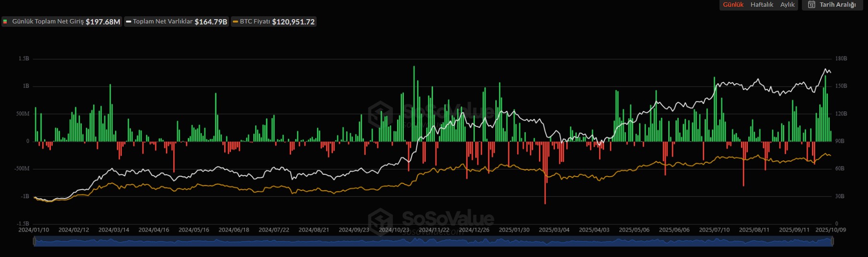Click the red-green icon of Günlük Toplam Net Giriş
The image size is (868, 257).
coord(5,22)
